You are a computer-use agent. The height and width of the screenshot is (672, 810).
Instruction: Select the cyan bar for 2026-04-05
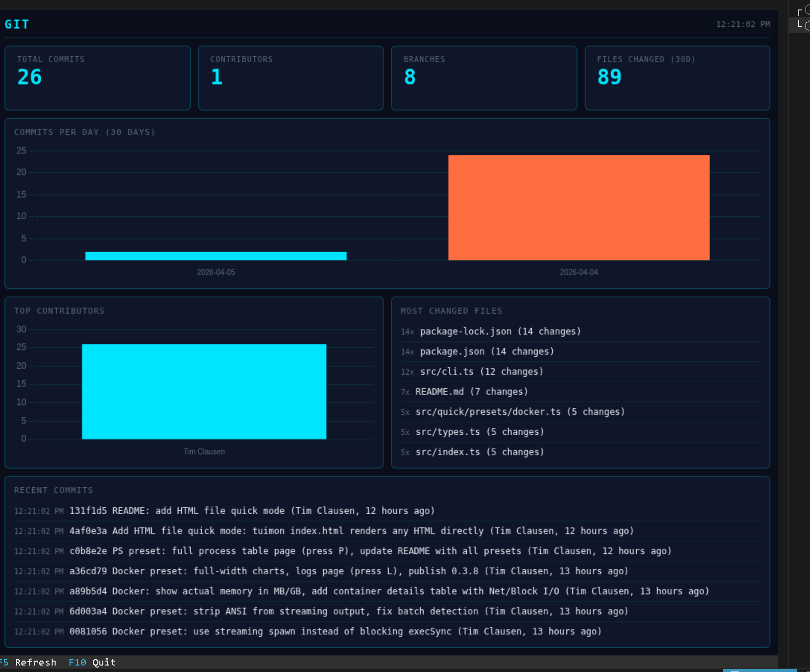click(216, 255)
